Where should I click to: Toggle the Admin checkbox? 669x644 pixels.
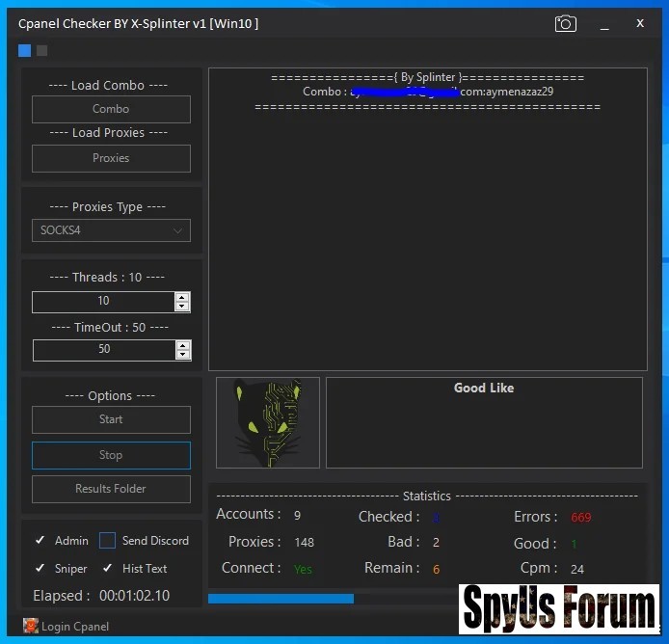click(40, 541)
